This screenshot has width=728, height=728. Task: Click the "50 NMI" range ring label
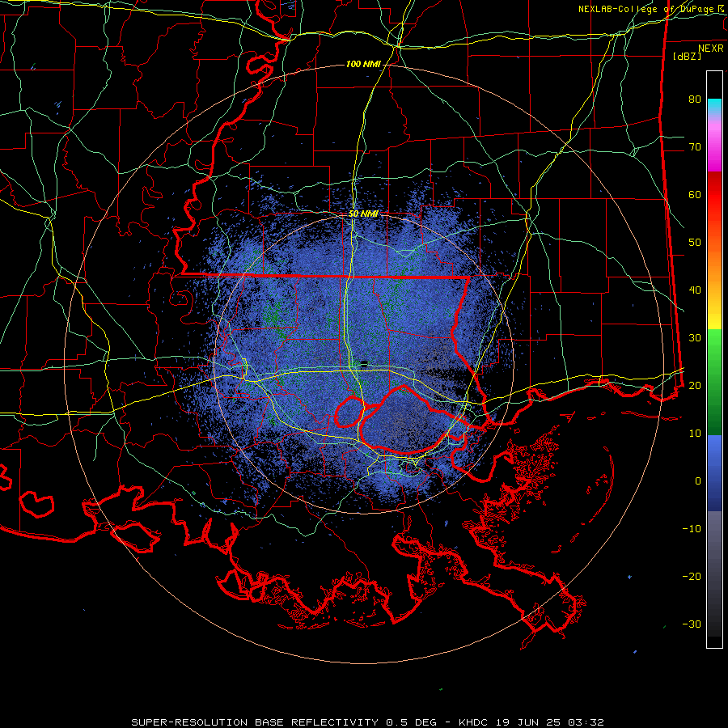363,214
